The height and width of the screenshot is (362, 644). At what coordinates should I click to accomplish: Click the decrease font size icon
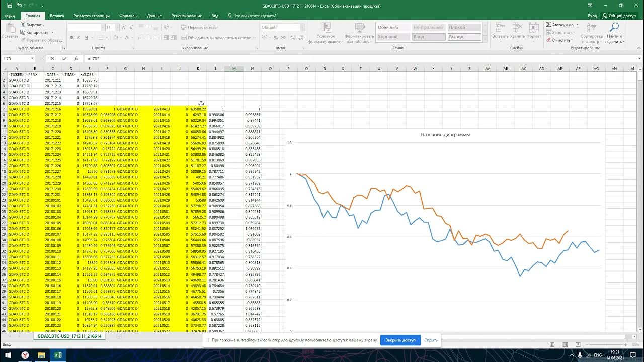coord(130,28)
